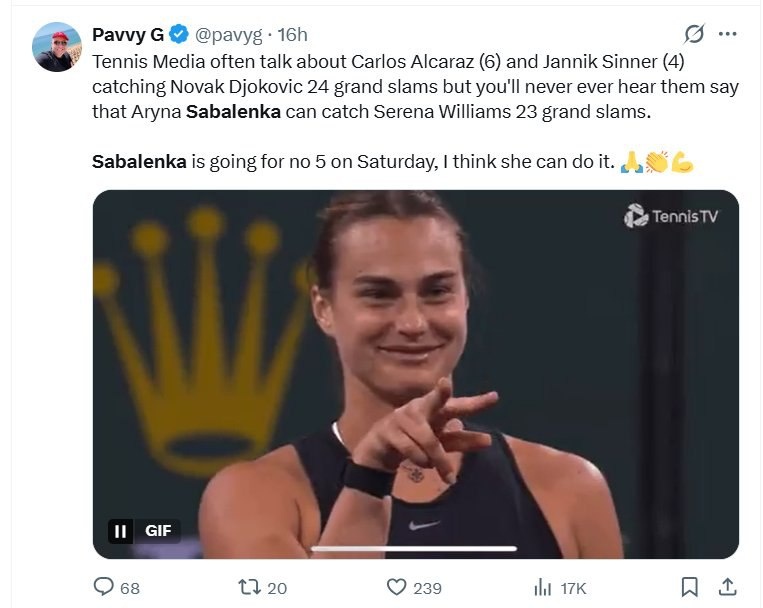The height and width of the screenshot is (608, 763).
Task: Open the three-dot more options menu
Action: click(728, 35)
